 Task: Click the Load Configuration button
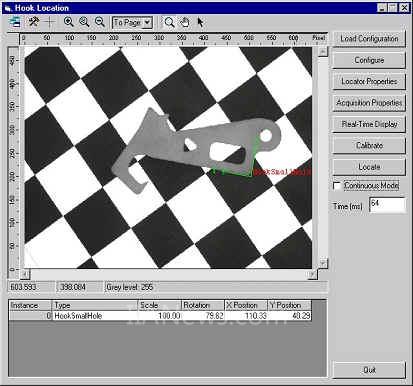point(369,39)
